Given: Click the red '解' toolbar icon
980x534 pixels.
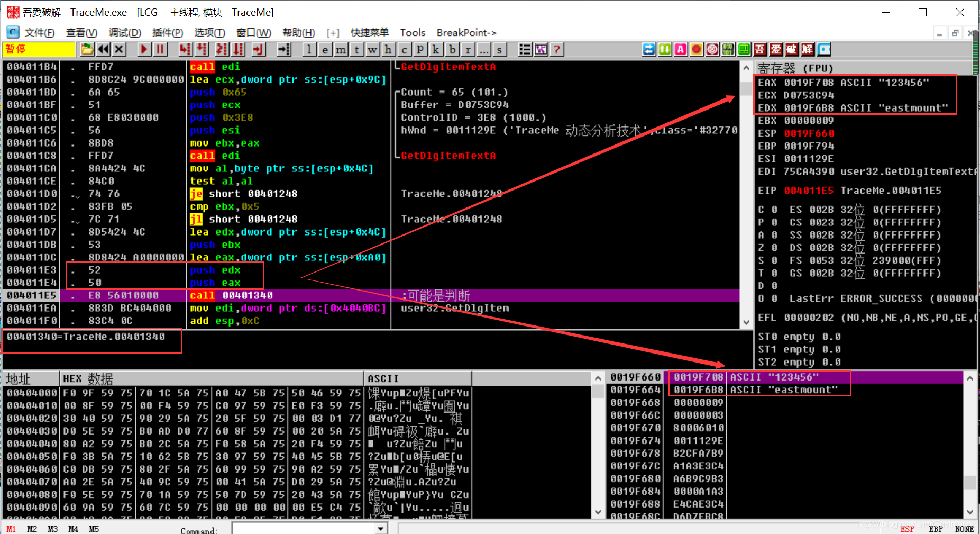Looking at the screenshot, I should 808,49.
